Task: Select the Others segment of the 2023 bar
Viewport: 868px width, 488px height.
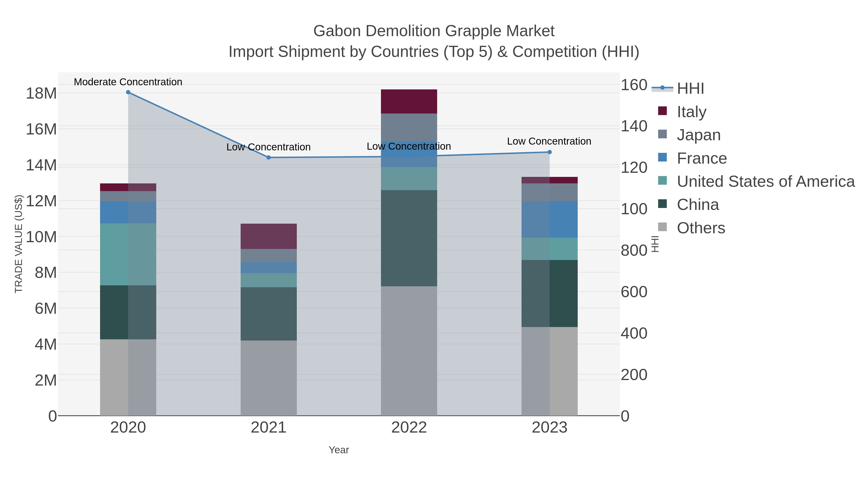Action: (x=549, y=371)
